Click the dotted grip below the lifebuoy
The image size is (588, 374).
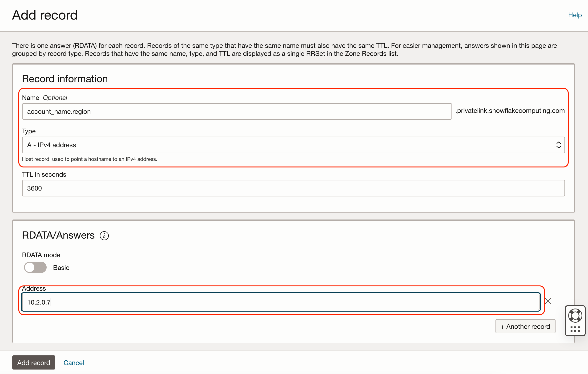575,329
